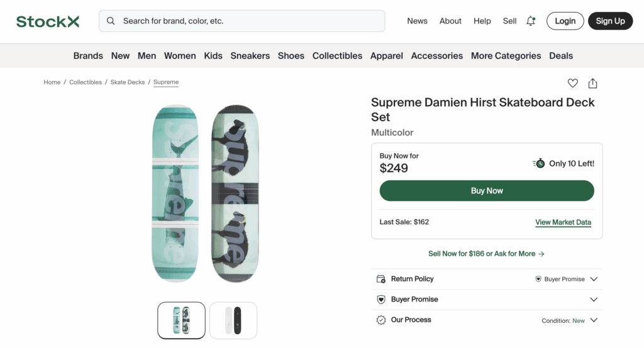
Task: Open More Categories in the nav
Action: click(x=506, y=56)
